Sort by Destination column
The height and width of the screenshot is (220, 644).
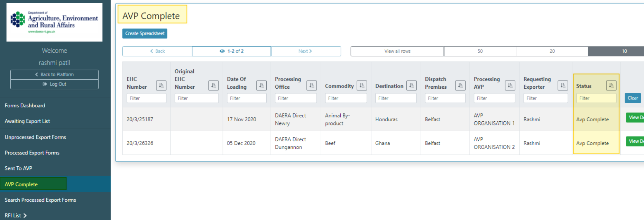412,85
